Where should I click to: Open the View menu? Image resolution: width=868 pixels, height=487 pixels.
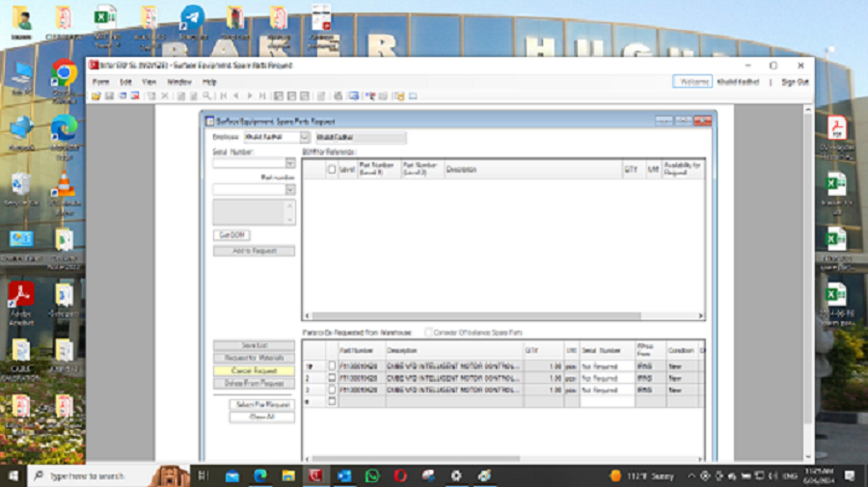(149, 82)
